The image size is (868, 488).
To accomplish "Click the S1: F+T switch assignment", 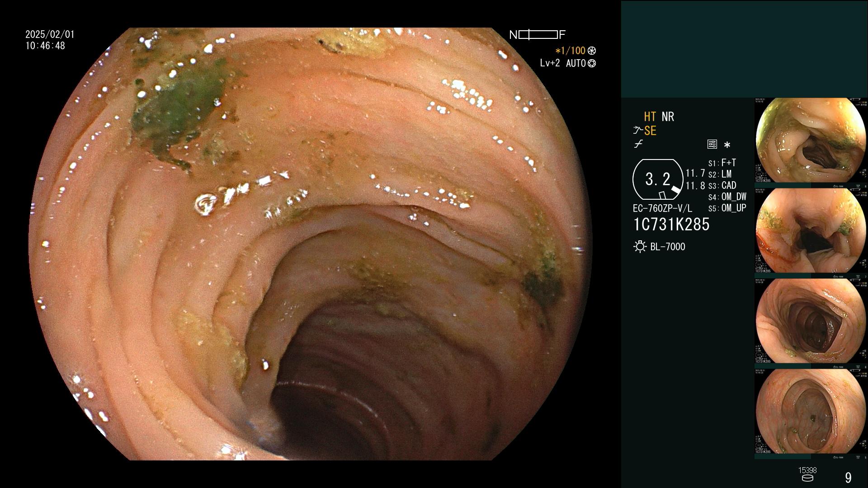I will (x=722, y=163).
